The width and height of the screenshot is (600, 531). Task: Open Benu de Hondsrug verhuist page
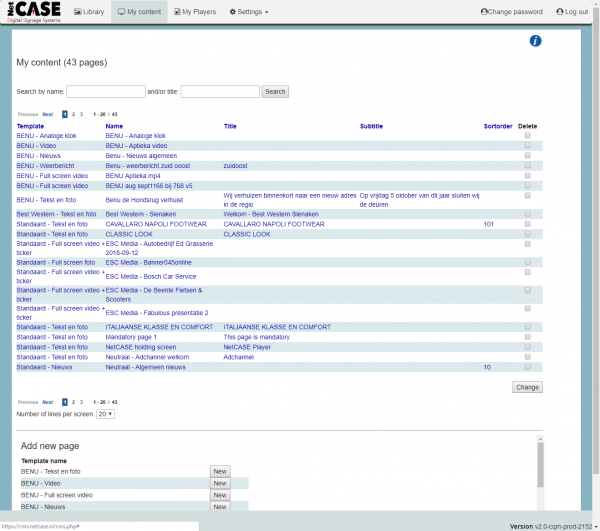144,200
